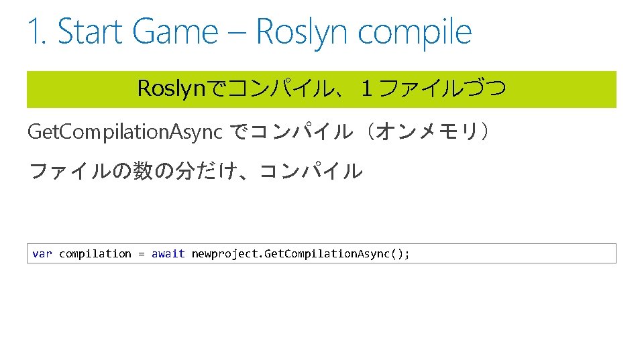
Task: Click the line "ファイルの数の分だけ、コンパイル"
Action: click(196, 171)
